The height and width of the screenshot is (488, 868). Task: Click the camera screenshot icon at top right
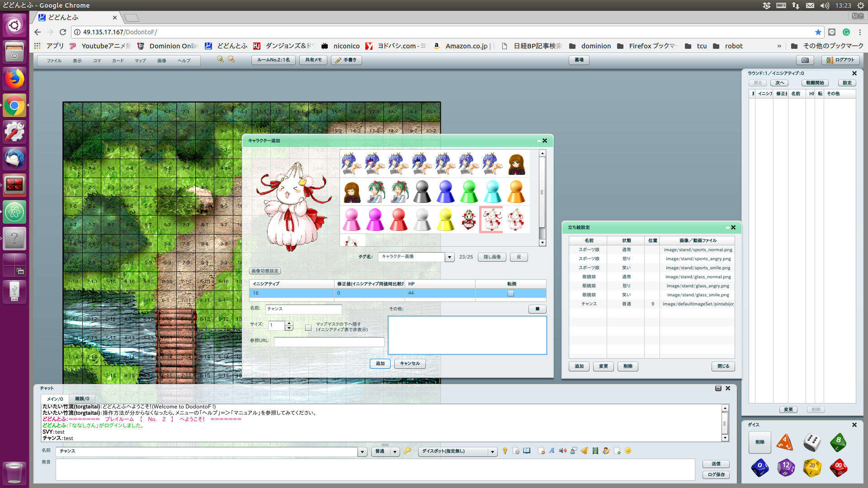(x=805, y=60)
